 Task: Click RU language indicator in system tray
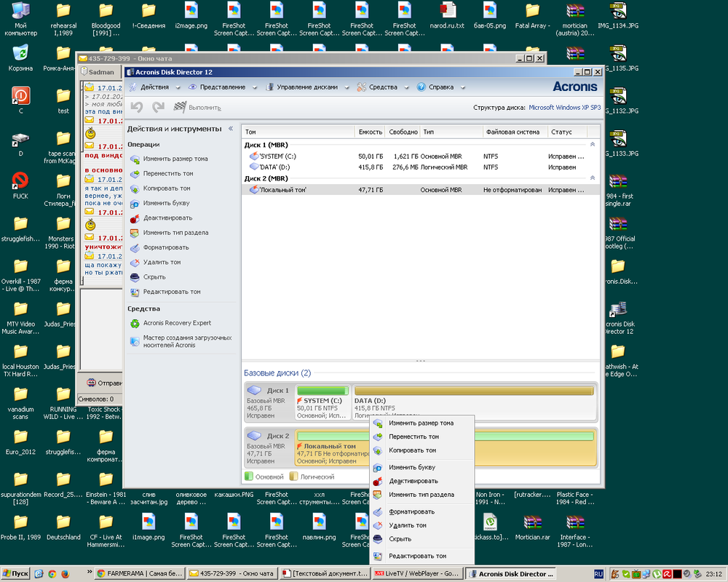[x=598, y=574]
